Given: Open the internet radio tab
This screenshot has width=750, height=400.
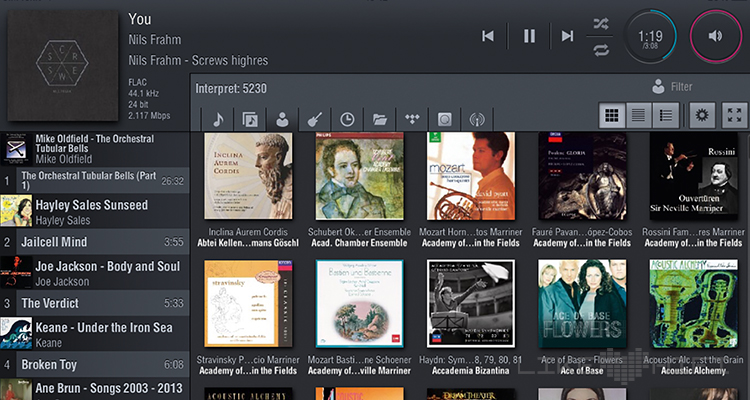Looking at the screenshot, I should [477, 119].
